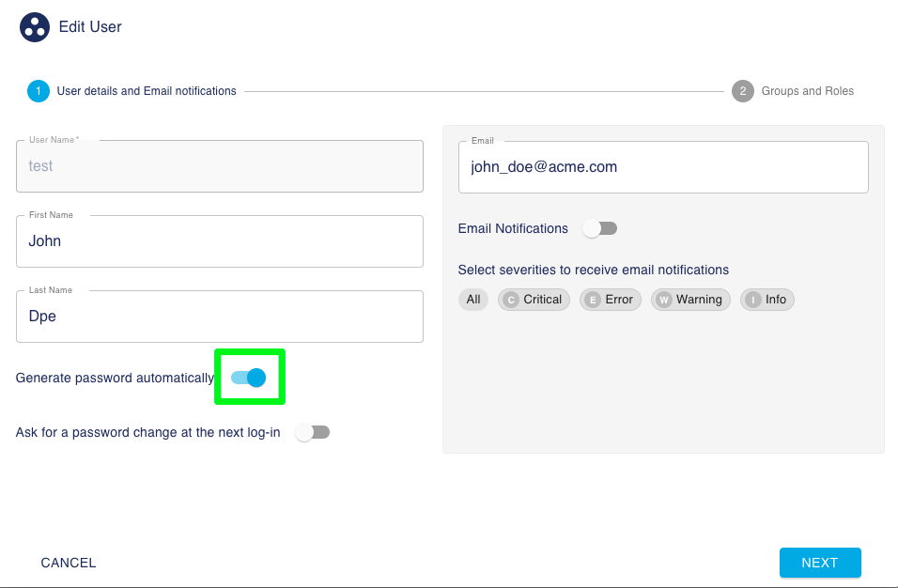Go to Groups and Roles step
The height and width of the screenshot is (588, 898).
(807, 91)
